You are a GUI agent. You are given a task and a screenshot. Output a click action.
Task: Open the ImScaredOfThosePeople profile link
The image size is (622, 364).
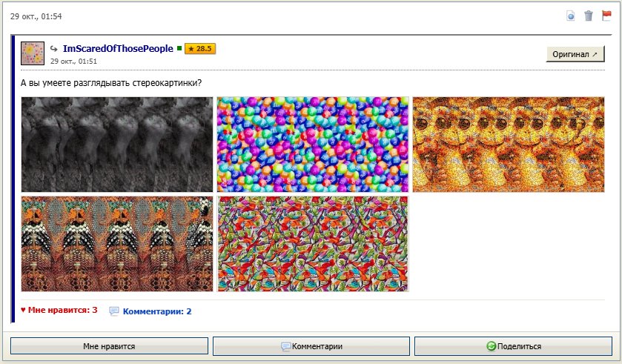118,48
